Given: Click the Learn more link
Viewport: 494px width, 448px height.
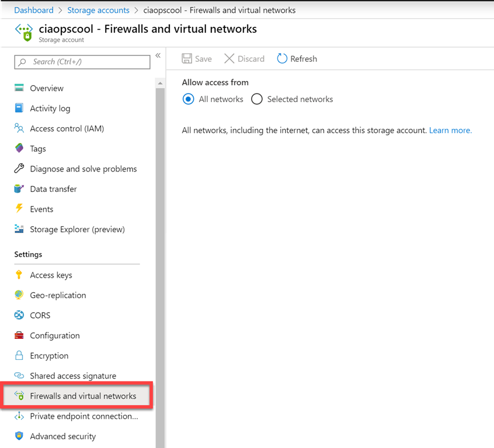Looking at the screenshot, I should (450, 130).
